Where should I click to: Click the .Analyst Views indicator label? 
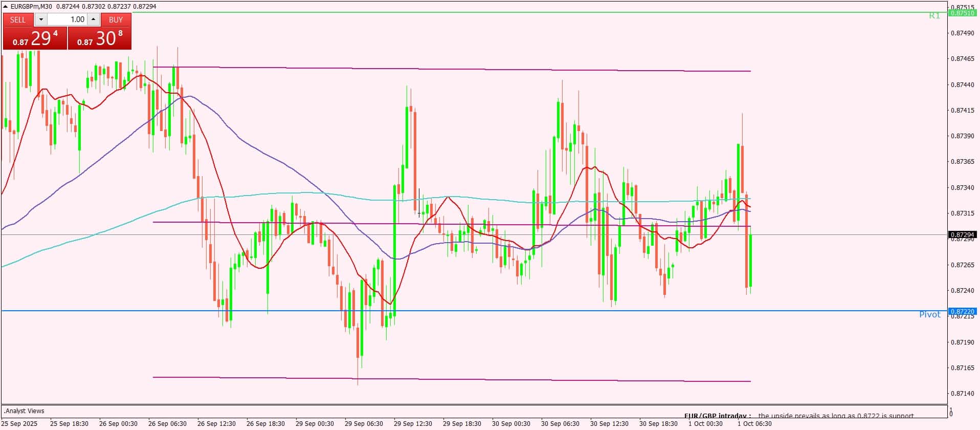coord(25,411)
